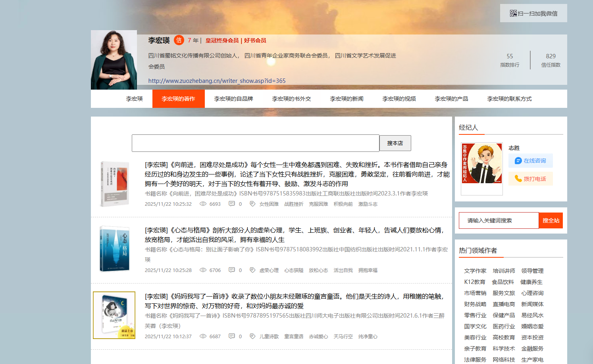Viewport: 593px width, 364px height.
Task: Click the 女性困难 tag link
Action: 269,204
